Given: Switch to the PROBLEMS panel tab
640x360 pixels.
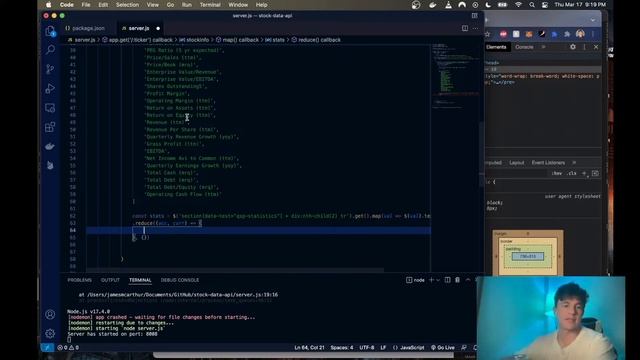Looking at the screenshot, I should pos(80,280).
